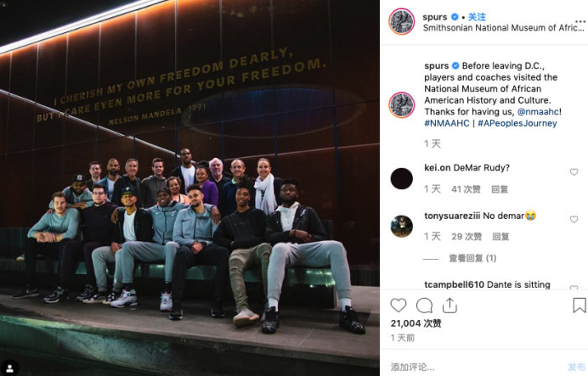Like the tonysuareziii comment heart
Screen dimensions: 588x376
click(x=574, y=219)
